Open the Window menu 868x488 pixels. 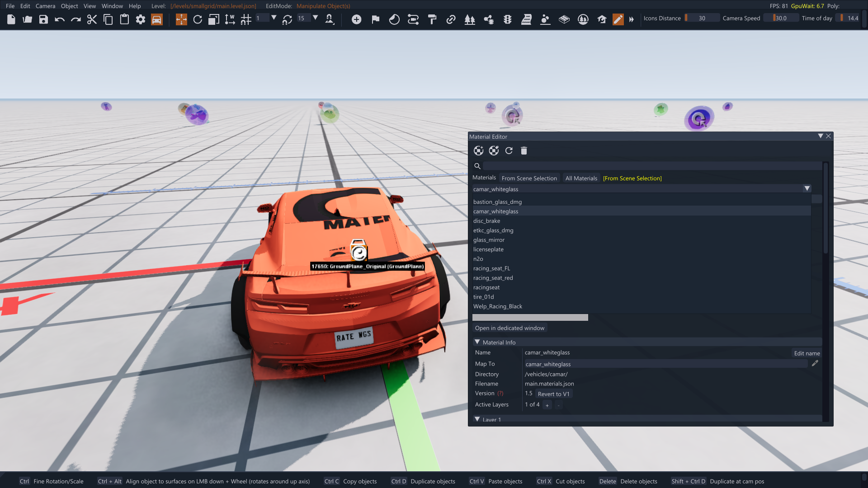coord(112,6)
